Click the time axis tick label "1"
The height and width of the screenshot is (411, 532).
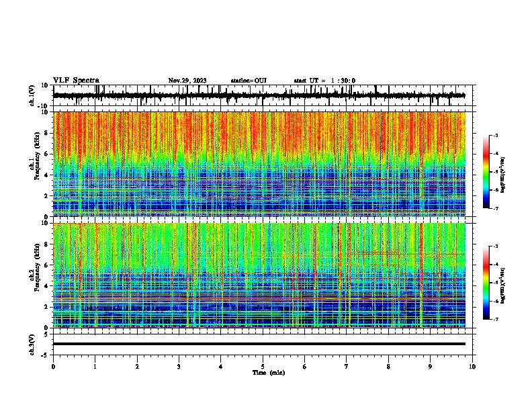(x=95, y=367)
